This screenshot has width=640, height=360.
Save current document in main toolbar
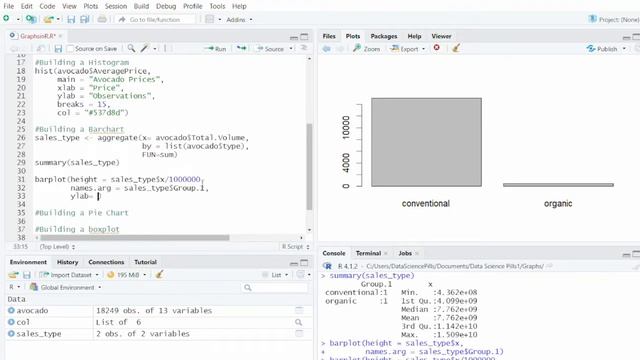pos(71,19)
